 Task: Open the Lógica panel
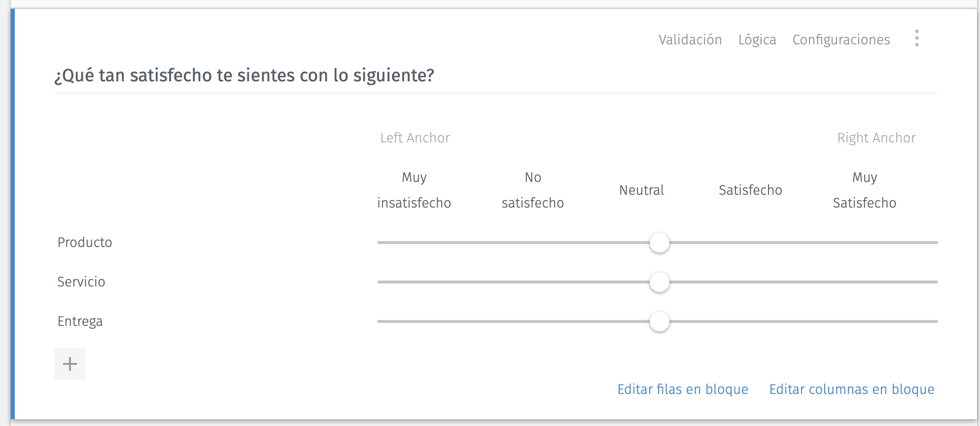(x=757, y=39)
